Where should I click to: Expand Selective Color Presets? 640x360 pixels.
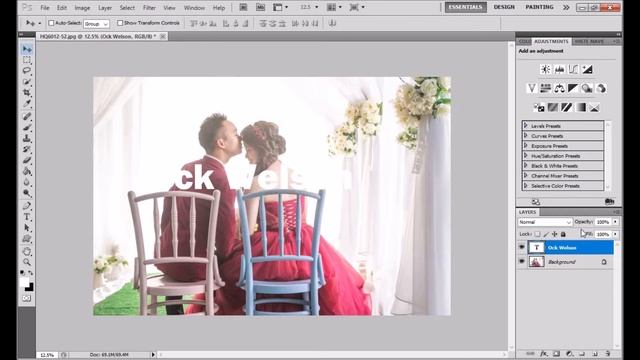526,186
